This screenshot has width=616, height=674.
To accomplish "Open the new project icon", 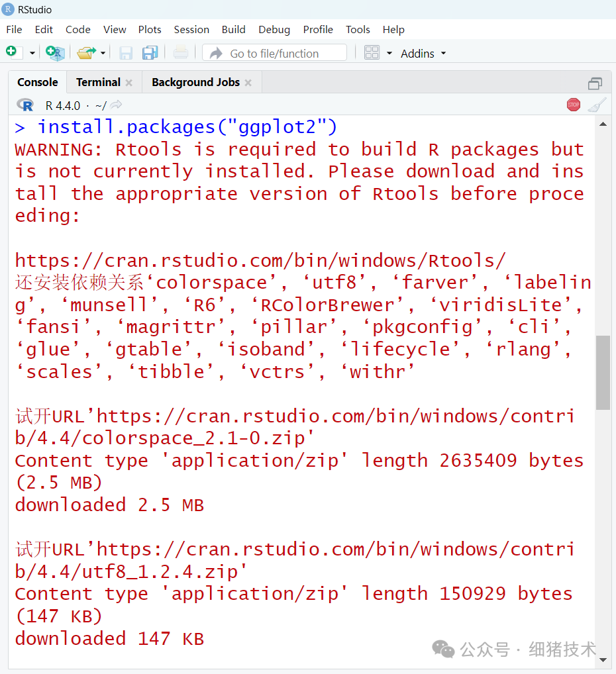I will tap(55, 52).
